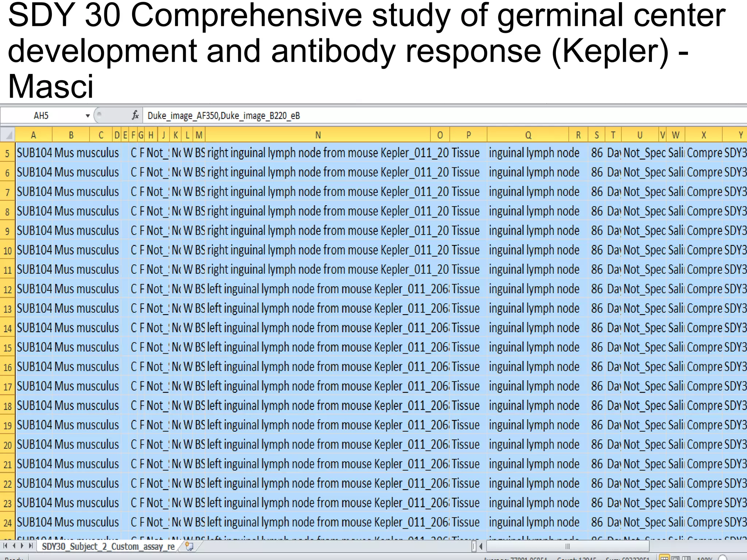747x560 pixels.
Task: Select column U header
Action: 640,135
